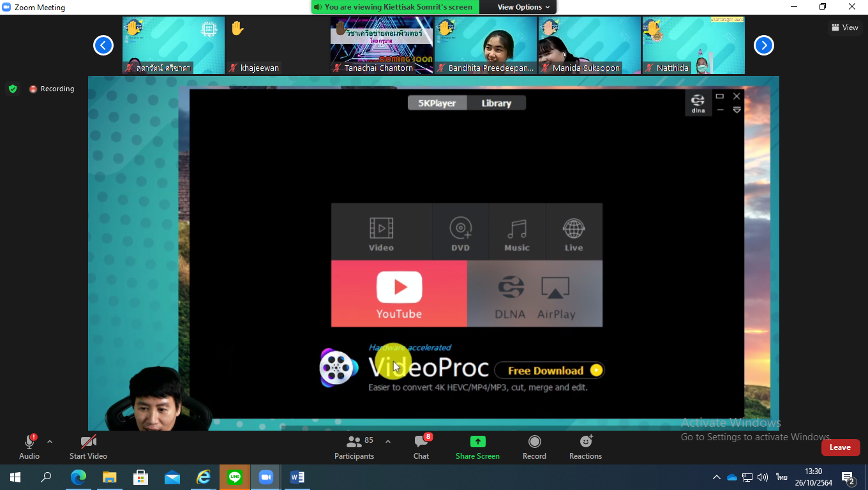The image size is (868, 490).
Task: Open Windows search on taskbar
Action: (x=46, y=477)
